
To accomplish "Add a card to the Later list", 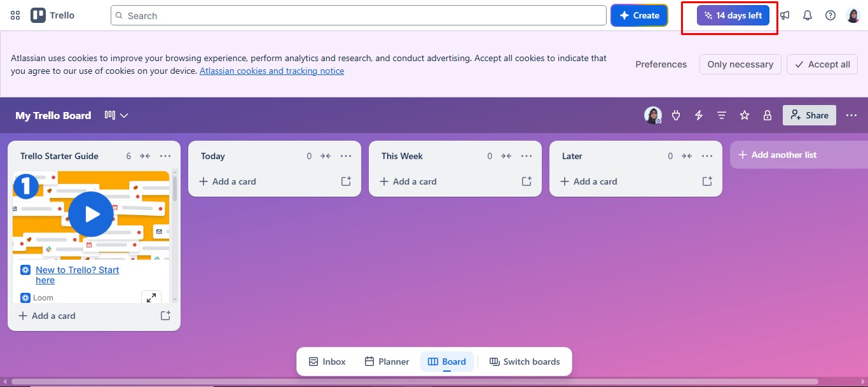I will (589, 181).
